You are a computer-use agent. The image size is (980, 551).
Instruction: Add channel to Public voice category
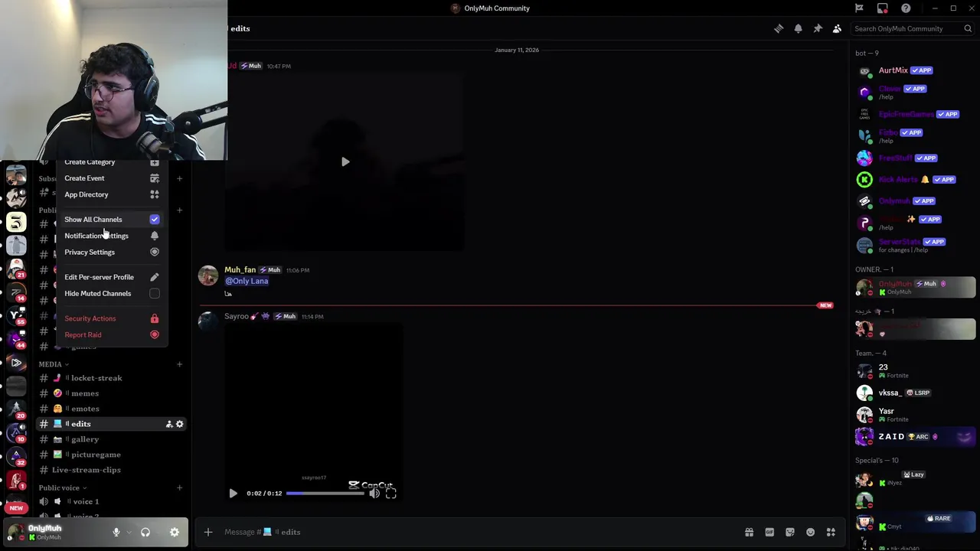click(179, 487)
